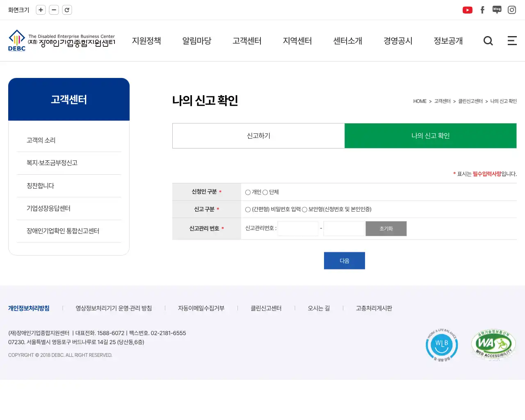Click 클린신고센터 in the breadcrumb
The width and height of the screenshot is (525, 420).
click(470, 101)
